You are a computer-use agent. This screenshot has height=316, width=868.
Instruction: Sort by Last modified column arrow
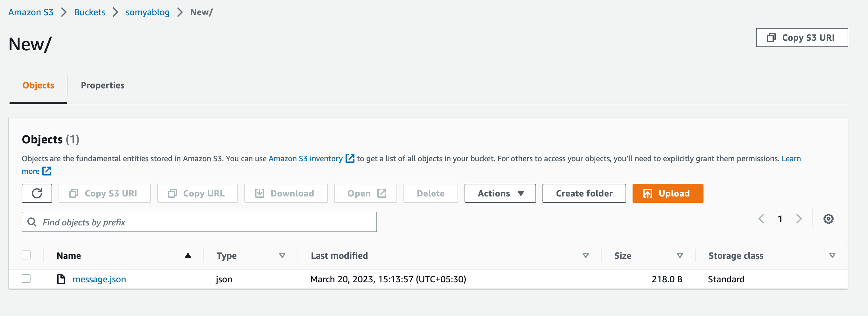pyautogui.click(x=586, y=256)
